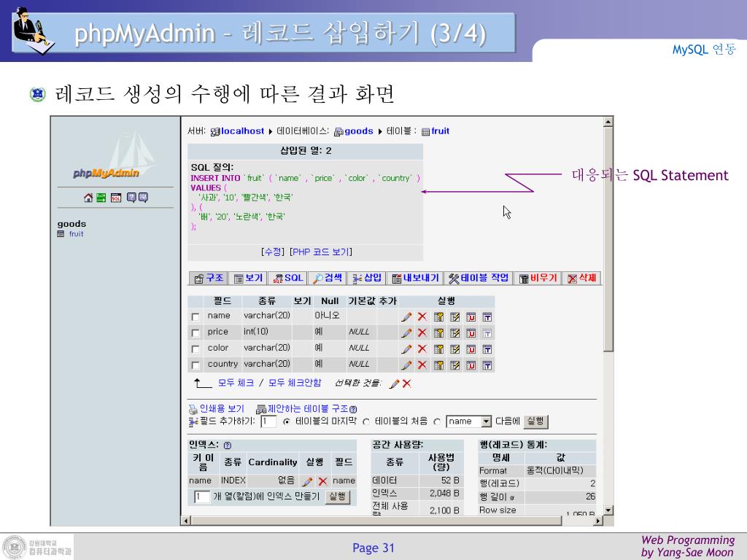Click the index column count input
This screenshot has height=560, width=747.
pyautogui.click(x=201, y=497)
